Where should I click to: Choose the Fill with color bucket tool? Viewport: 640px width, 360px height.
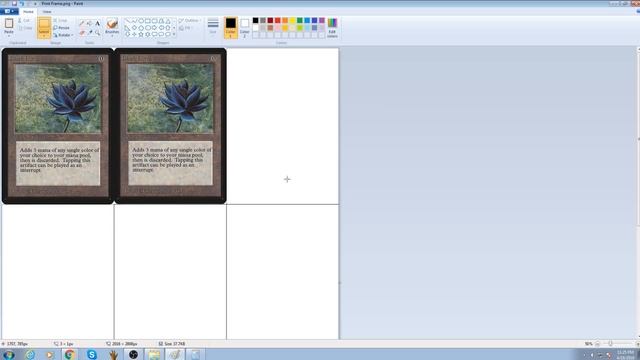pyautogui.click(x=89, y=24)
